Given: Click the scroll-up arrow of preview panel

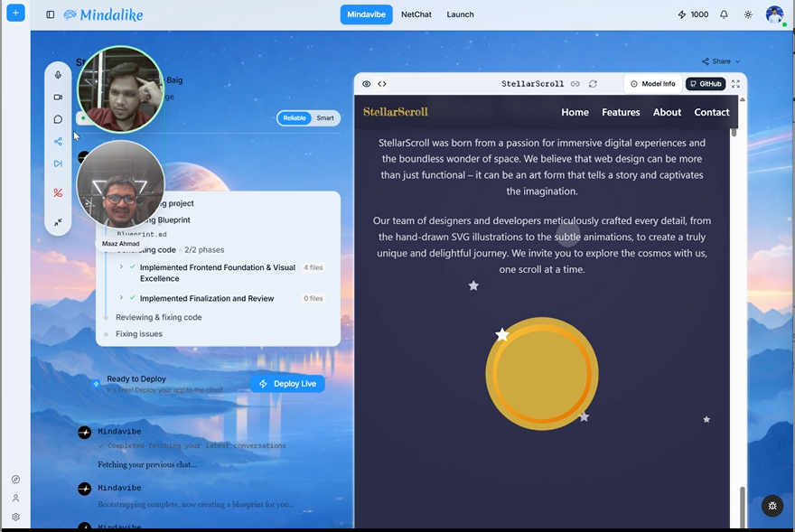Looking at the screenshot, I should pos(743,99).
